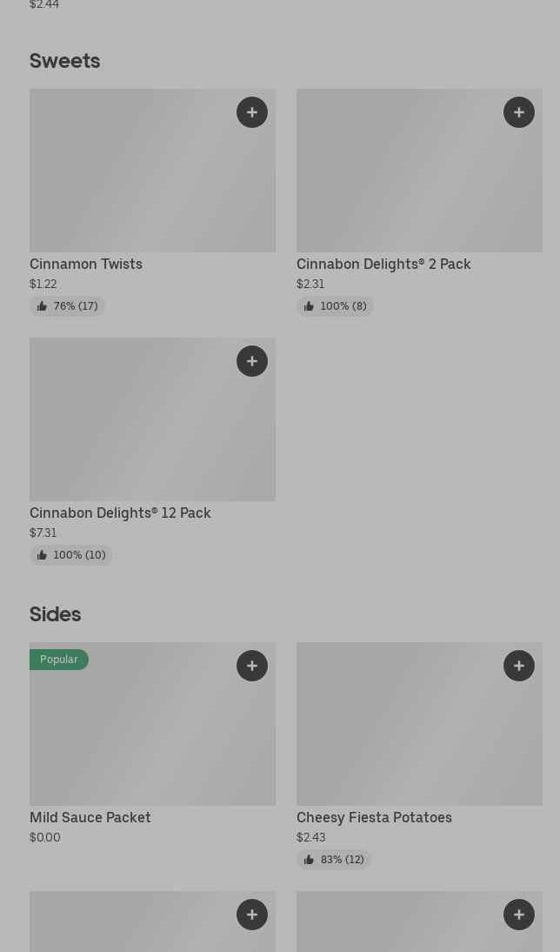Add Cinnabon Delights 2 Pack to cart
Viewport: 560px width, 952px height.
tap(519, 112)
